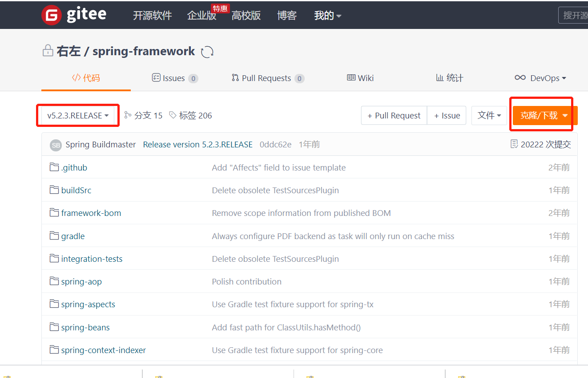
Task: Click the SB avatar of Spring Buildmaster
Action: coord(56,145)
